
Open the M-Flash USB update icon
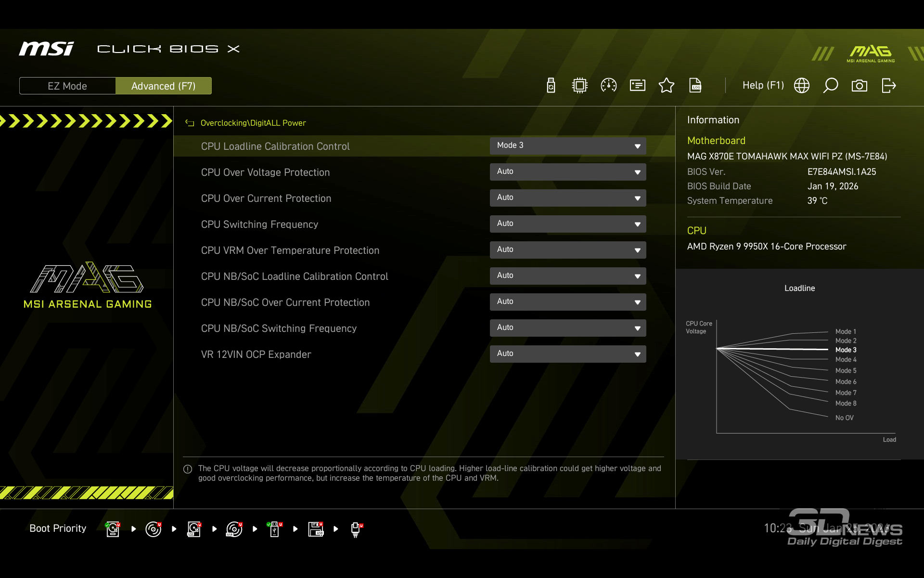551,86
